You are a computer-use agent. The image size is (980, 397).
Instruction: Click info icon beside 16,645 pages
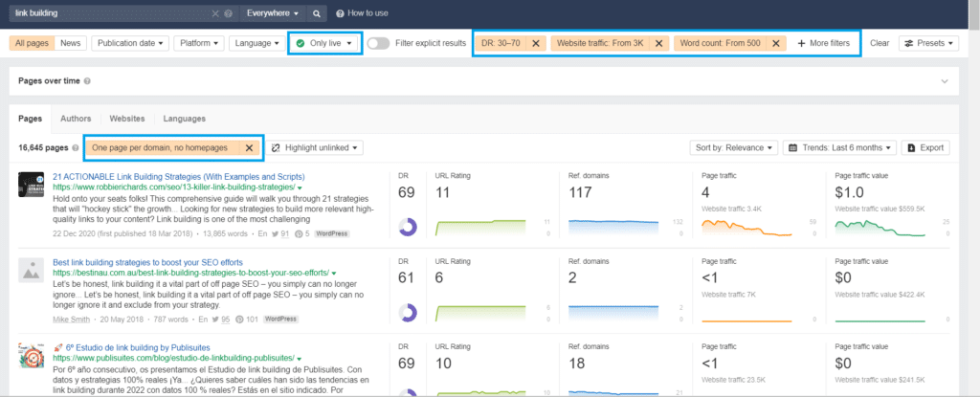tap(75, 148)
